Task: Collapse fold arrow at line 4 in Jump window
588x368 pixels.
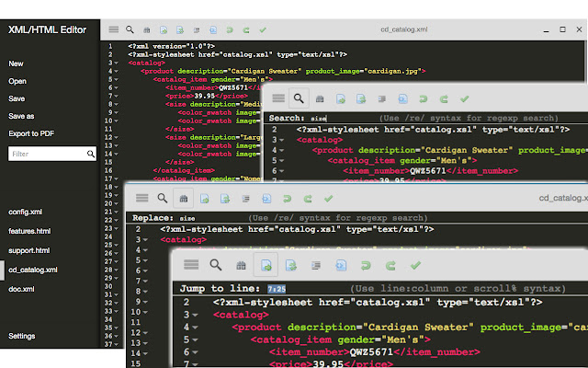Action: tap(196, 328)
